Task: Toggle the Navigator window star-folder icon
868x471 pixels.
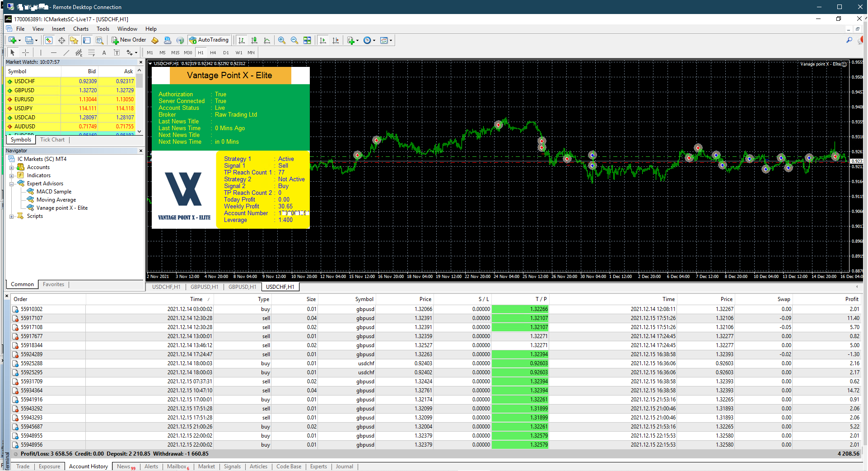Action: (74, 40)
